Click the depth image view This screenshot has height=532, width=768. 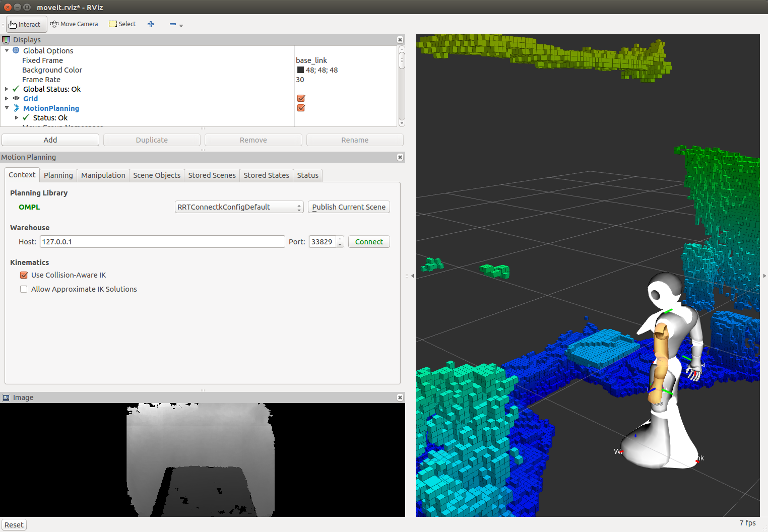click(203, 460)
